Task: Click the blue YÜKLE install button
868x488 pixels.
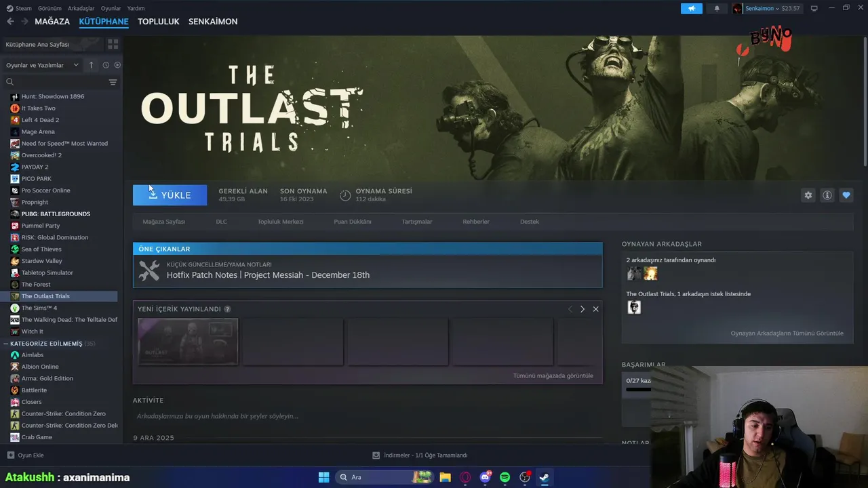Action: 170,195
